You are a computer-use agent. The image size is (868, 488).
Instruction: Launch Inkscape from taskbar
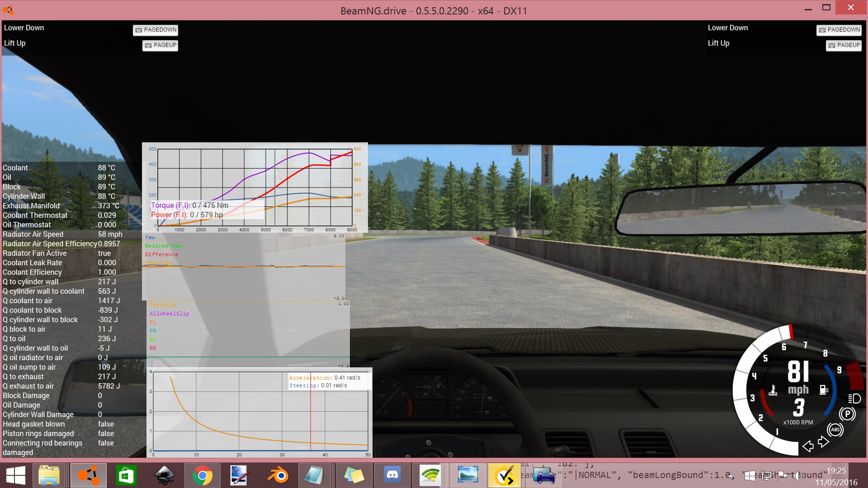point(164,476)
